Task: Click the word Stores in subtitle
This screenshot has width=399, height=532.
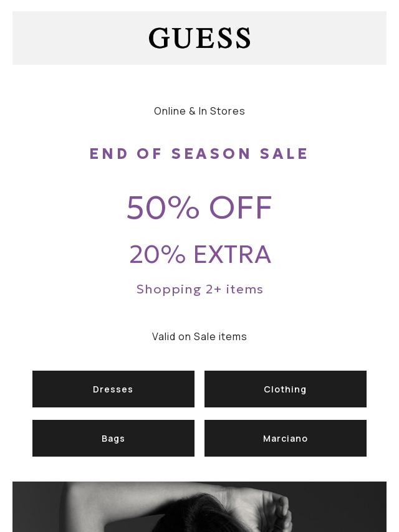Action: 228,111
